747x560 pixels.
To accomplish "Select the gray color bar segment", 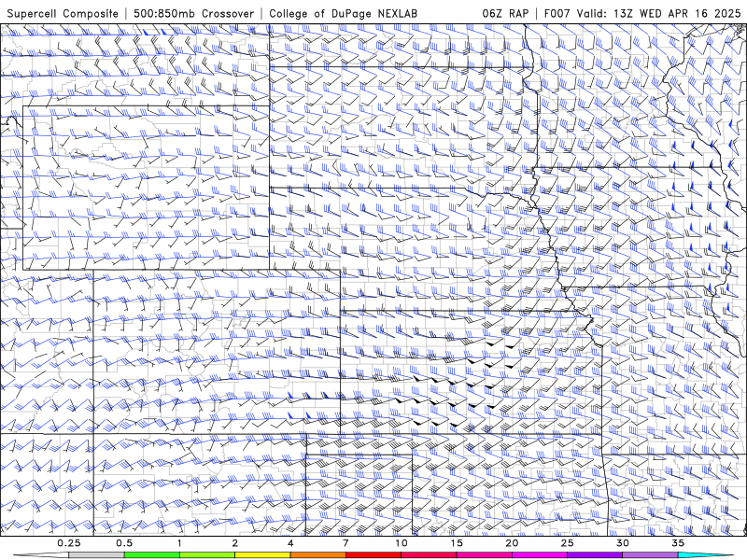I will pyautogui.click(x=96, y=555).
